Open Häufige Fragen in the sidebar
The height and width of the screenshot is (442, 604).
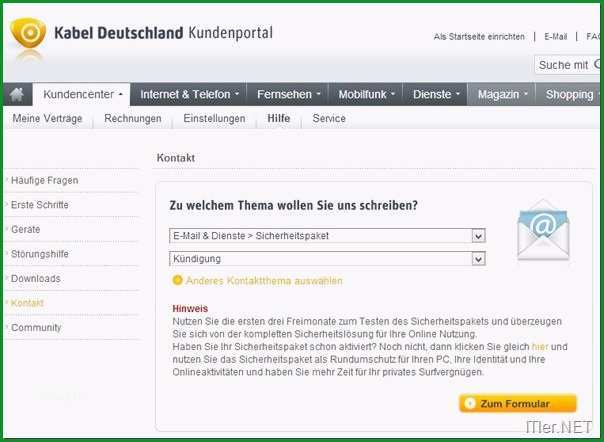click(x=44, y=180)
